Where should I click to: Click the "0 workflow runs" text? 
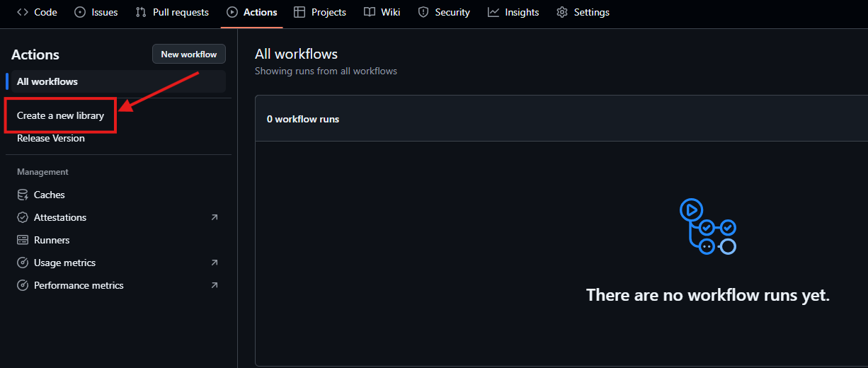coord(303,119)
